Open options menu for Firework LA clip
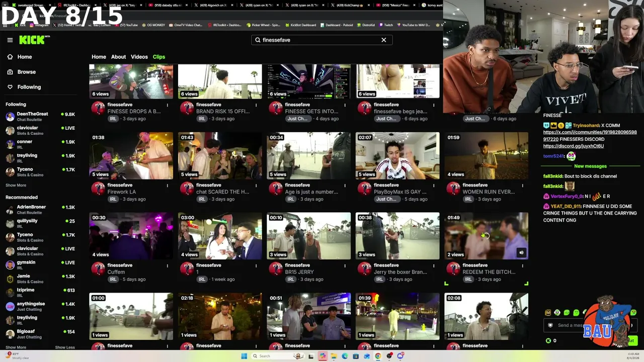This screenshot has width=644, height=362. [168, 186]
